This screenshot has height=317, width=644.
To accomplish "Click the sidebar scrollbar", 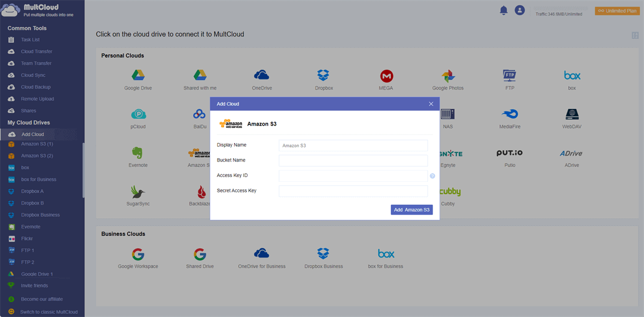I will [83, 171].
